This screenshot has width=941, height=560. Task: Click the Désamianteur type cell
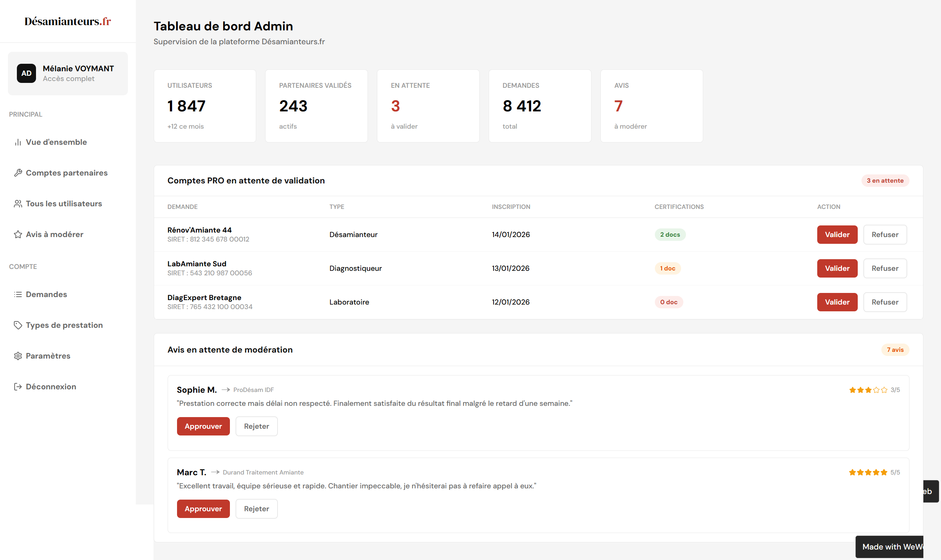coord(354,235)
